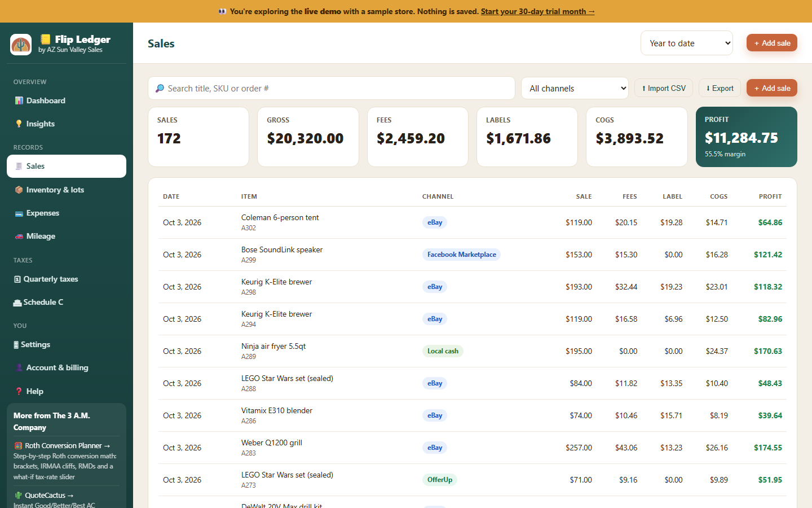Click Add sale in the top header
This screenshot has height=508, width=812.
tap(772, 43)
